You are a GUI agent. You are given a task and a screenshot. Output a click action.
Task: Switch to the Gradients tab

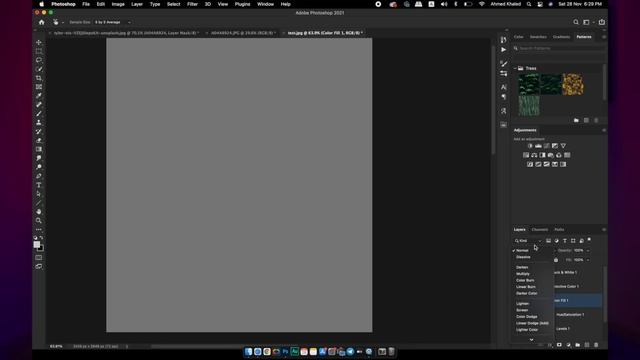561,37
